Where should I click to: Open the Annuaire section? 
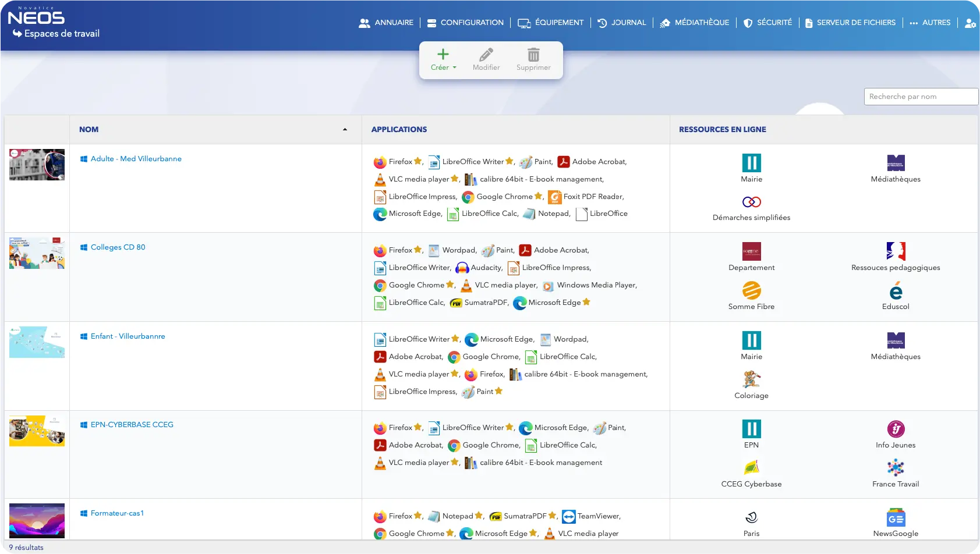coord(387,23)
